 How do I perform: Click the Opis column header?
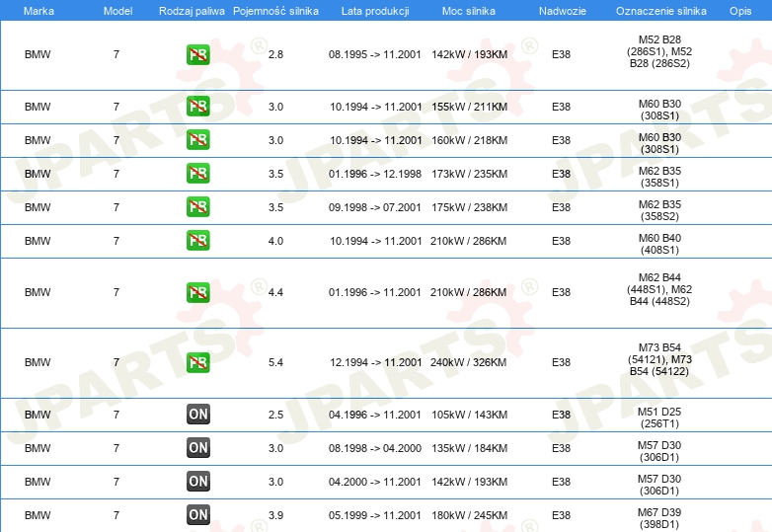[x=740, y=11]
